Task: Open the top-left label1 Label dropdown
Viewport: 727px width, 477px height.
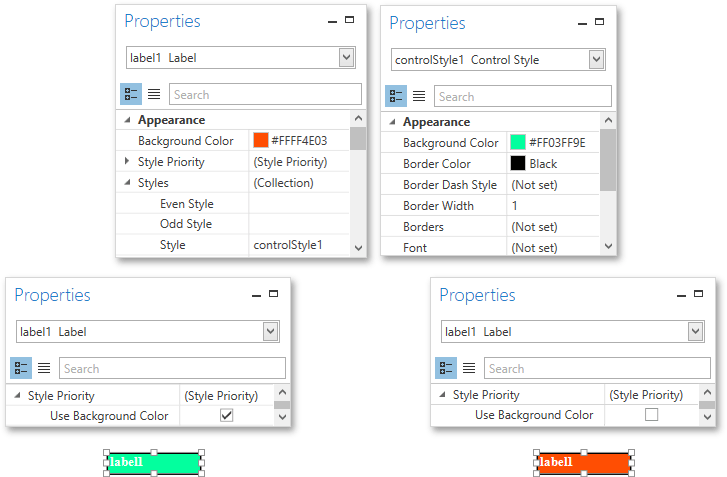Action: point(346,57)
